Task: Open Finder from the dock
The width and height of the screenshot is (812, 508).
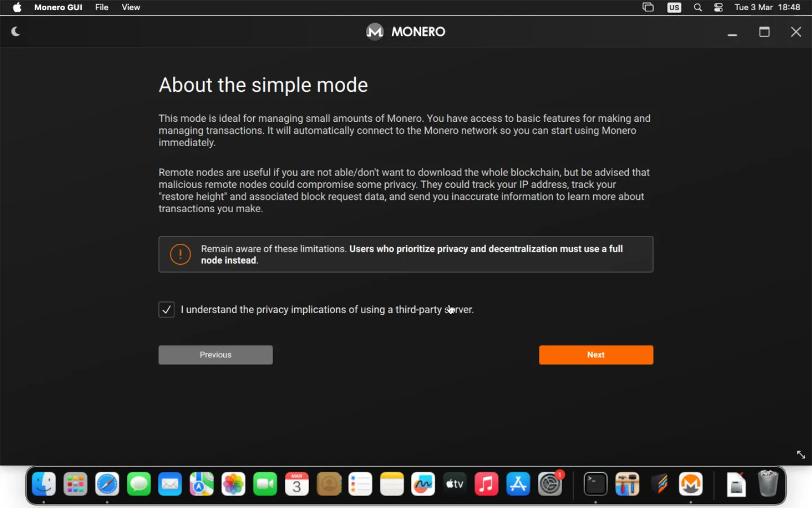Action: pyautogui.click(x=44, y=484)
